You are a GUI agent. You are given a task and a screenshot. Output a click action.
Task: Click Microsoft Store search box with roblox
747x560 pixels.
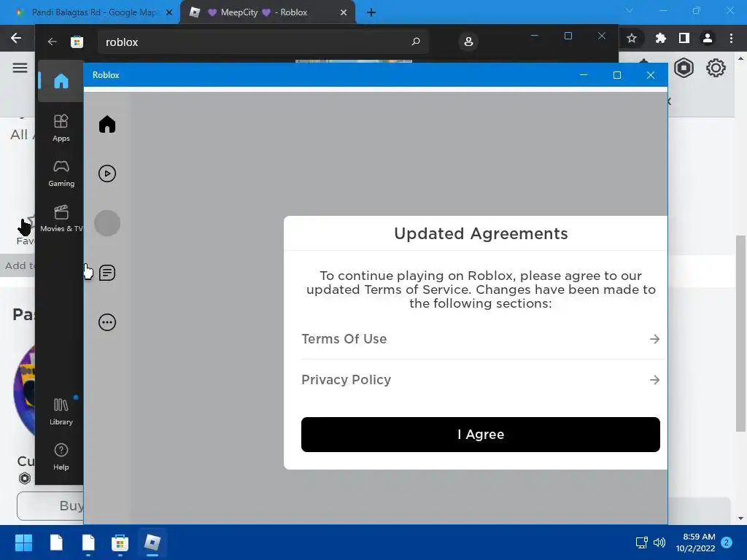point(263,42)
